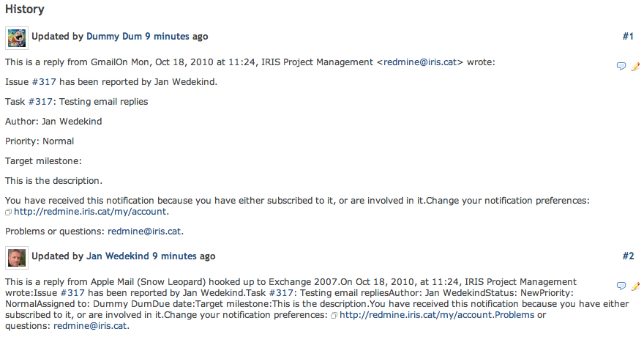The image size is (644, 337).
Task: Open issue #317 link in 'has been reported' line
Action: pyautogui.click(x=44, y=82)
